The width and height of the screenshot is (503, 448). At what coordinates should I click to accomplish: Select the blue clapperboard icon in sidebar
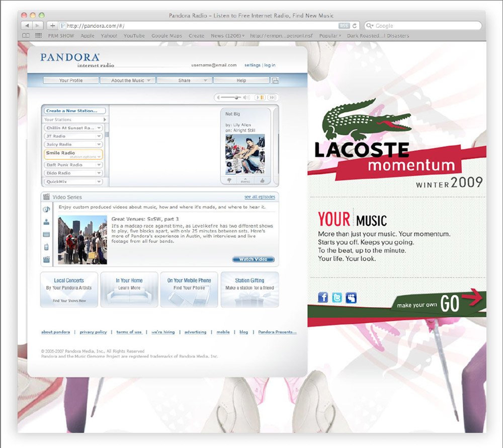tap(46, 259)
